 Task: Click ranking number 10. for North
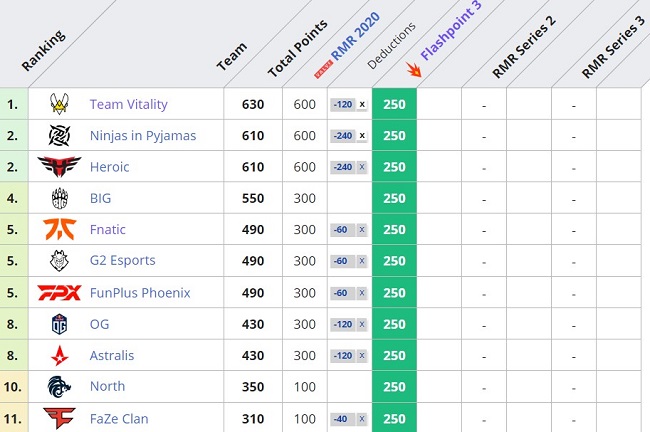(x=12, y=387)
